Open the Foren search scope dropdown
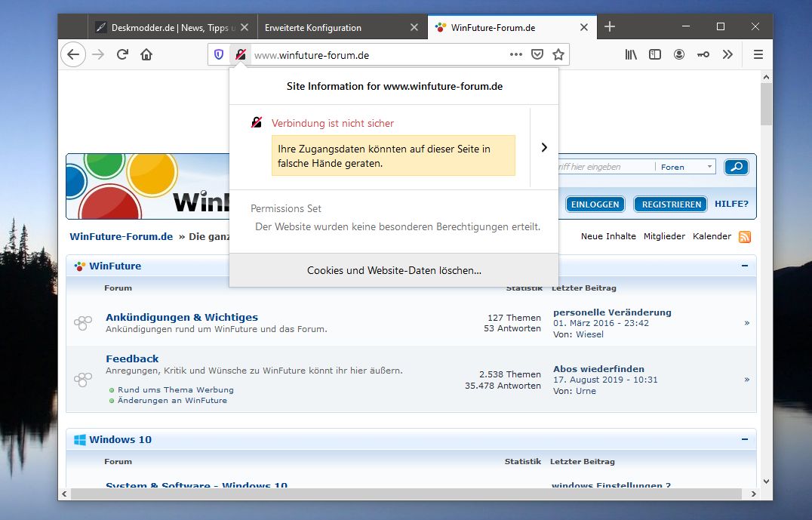Image resolution: width=812 pixels, height=520 pixels. coord(686,167)
